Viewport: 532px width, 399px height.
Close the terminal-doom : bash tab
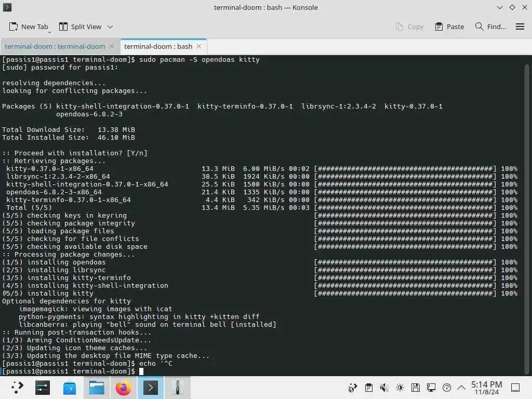pos(199,46)
